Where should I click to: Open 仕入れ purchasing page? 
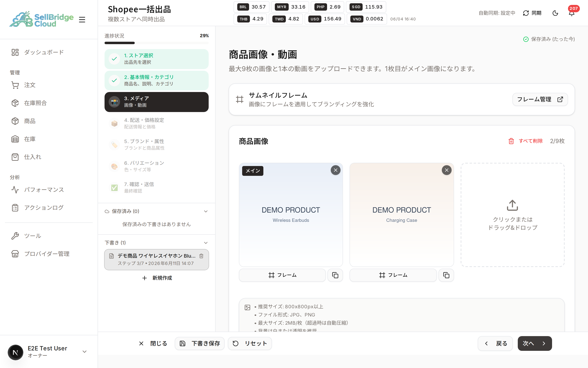[49, 157]
